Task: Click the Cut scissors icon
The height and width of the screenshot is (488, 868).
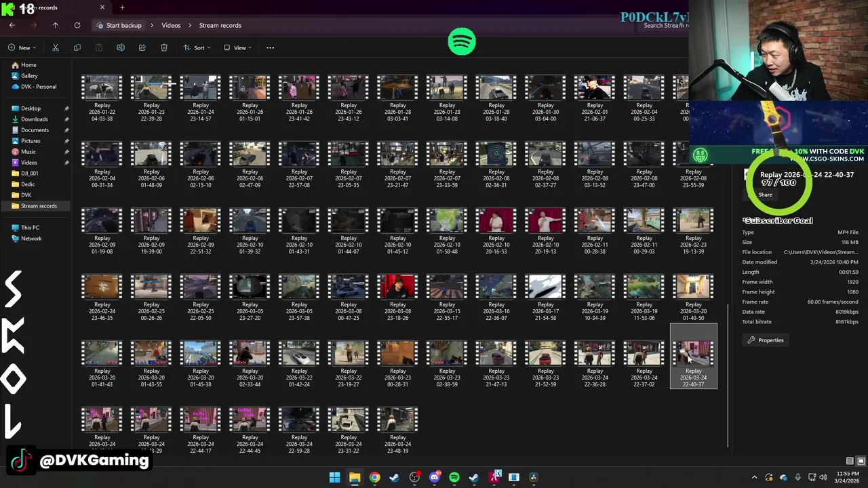Action: coord(56,47)
